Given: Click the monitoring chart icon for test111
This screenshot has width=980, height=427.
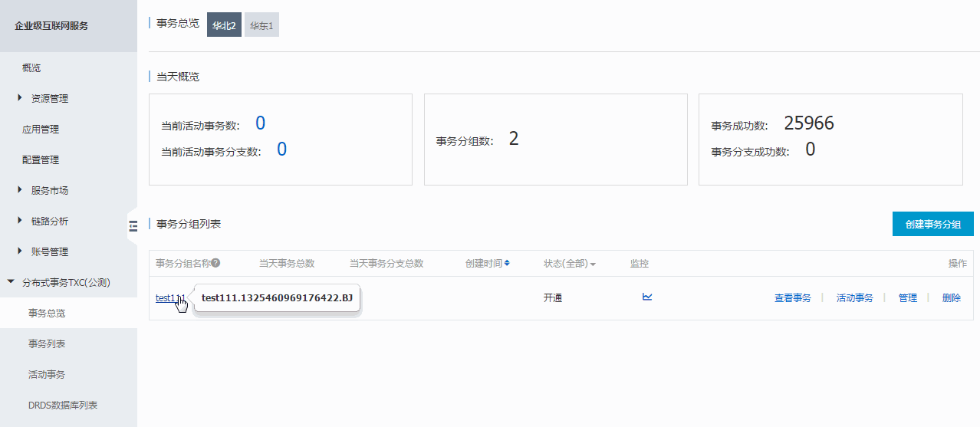Looking at the screenshot, I should point(647,297).
